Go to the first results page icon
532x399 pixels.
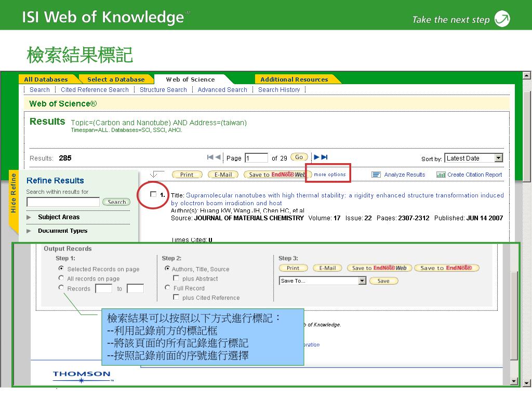(210, 157)
